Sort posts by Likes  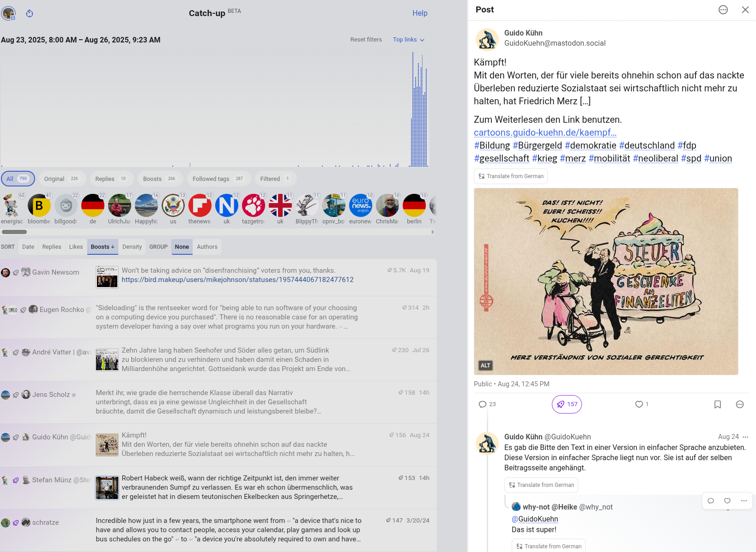point(76,247)
